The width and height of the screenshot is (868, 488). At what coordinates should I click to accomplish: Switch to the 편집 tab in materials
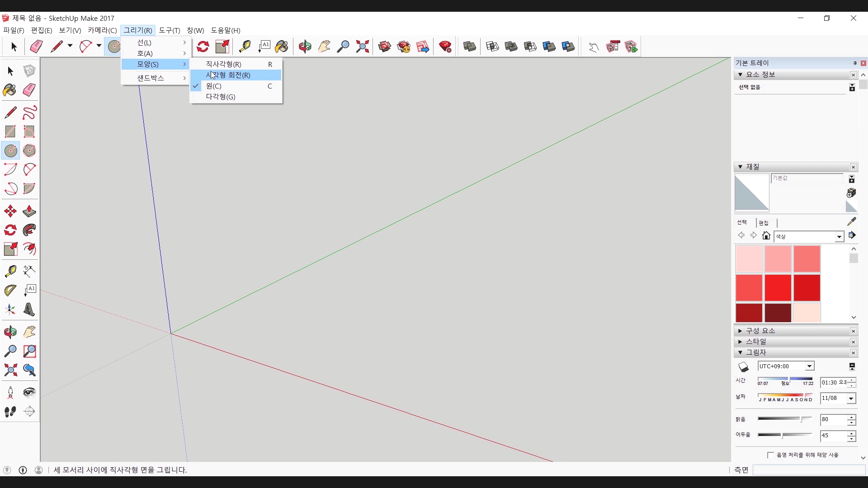click(764, 223)
